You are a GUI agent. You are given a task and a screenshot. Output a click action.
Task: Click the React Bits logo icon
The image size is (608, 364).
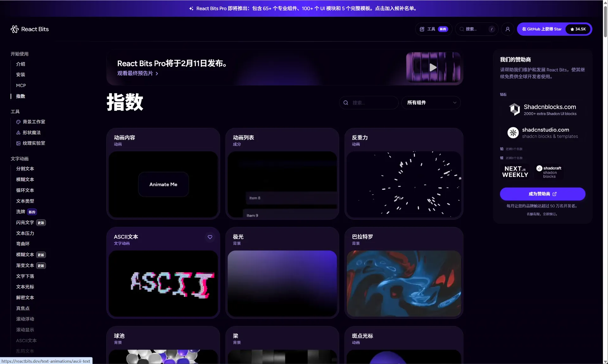tap(15, 29)
